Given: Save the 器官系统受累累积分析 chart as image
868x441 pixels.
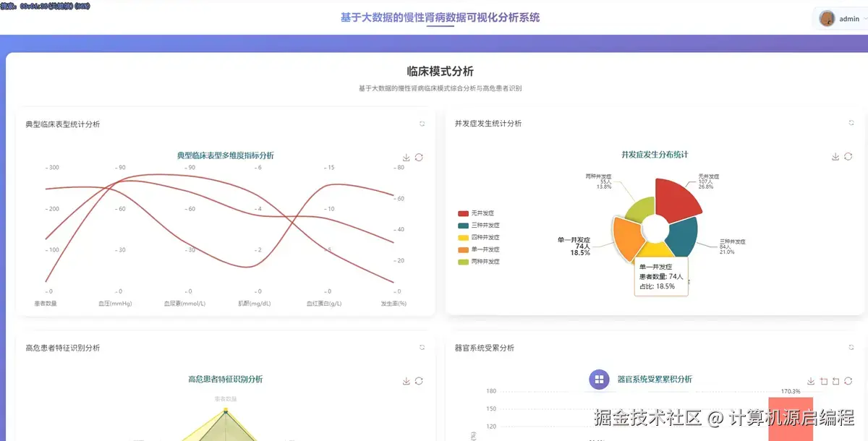Looking at the screenshot, I should click(x=811, y=381).
